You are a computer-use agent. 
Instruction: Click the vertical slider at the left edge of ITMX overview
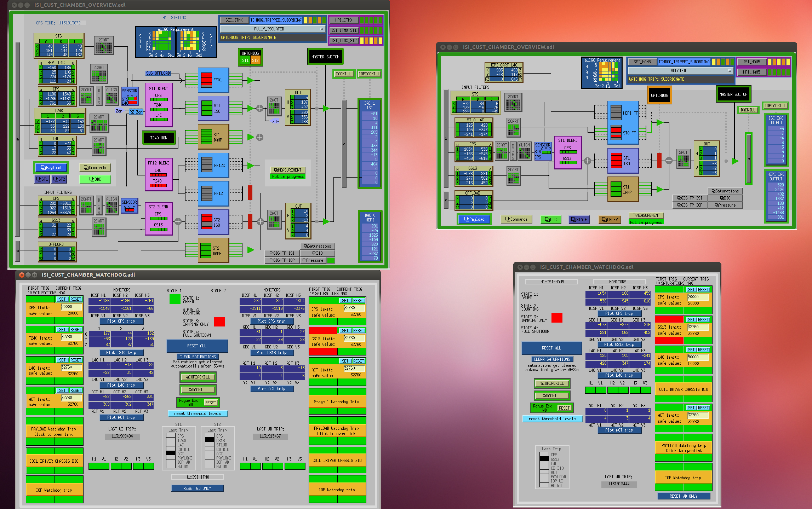pos(18,139)
